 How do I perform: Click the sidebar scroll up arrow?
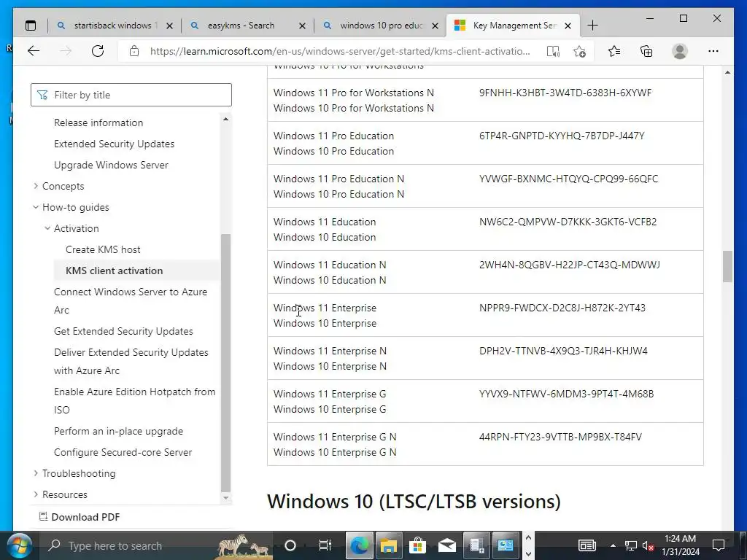point(226,119)
